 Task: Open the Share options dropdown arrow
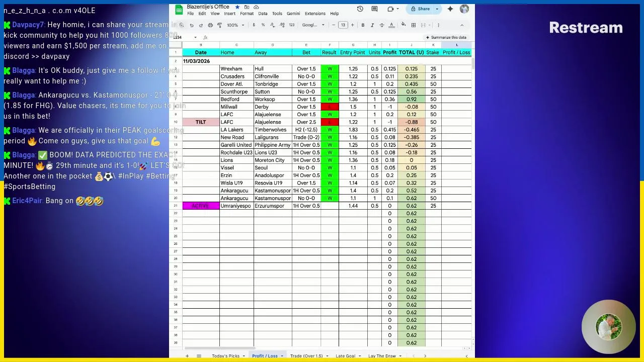(437, 9)
